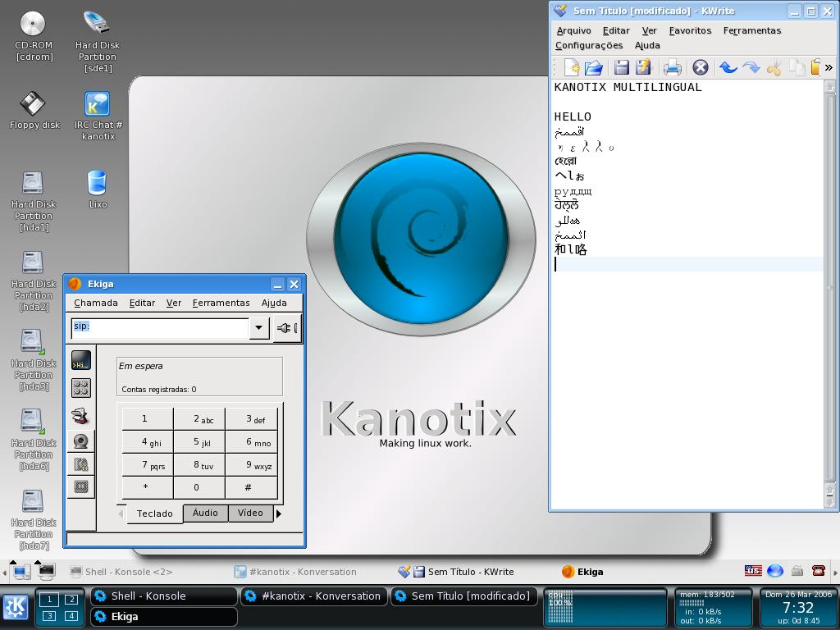Open the text chat icon in Ekiga sidebar

tap(81, 361)
